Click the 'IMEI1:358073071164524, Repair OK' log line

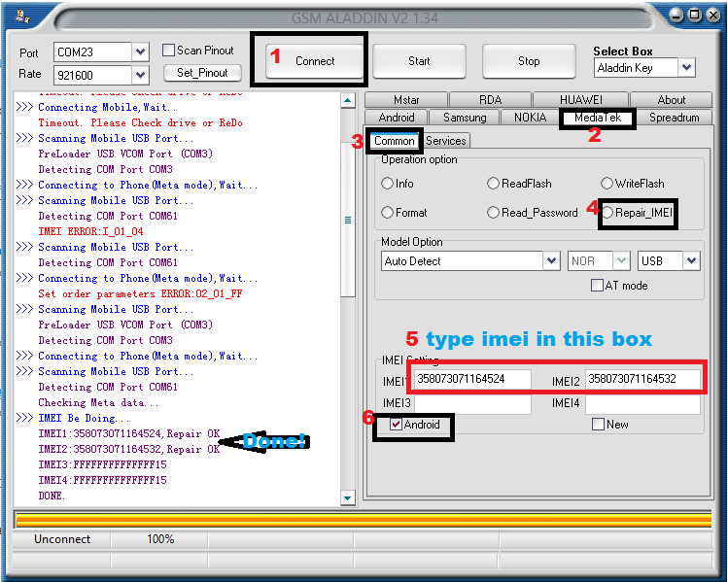pos(129,433)
